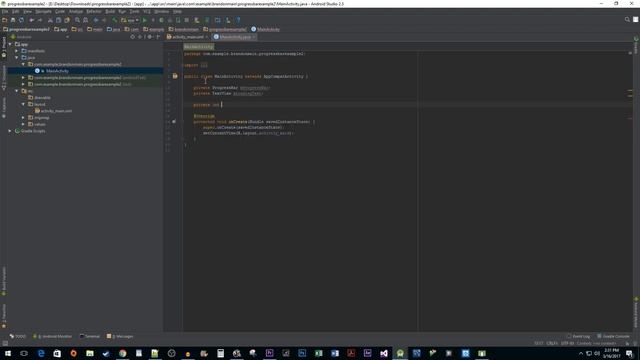Open the Tools menu
640x360 pixels.
click(x=134, y=11)
